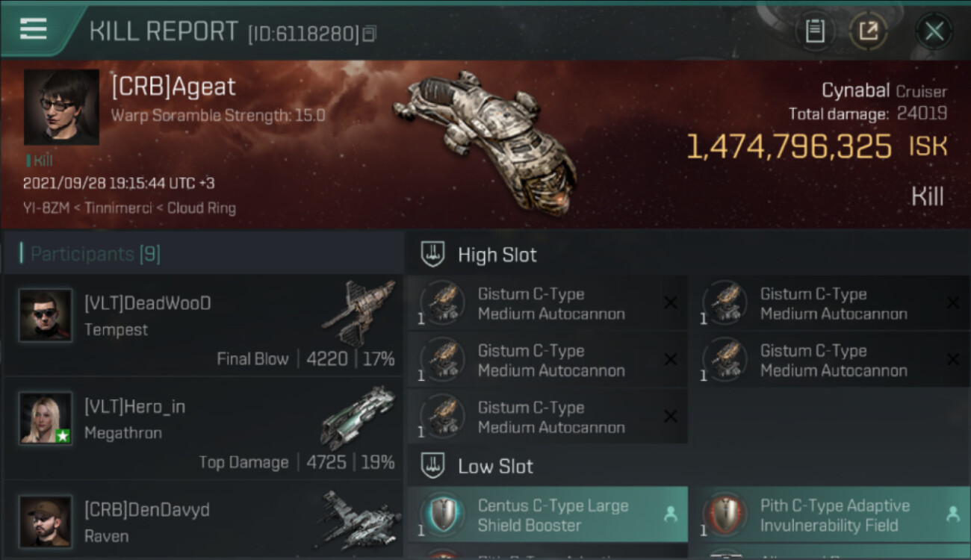This screenshot has height=560, width=971.
Task: Open DeadWooD's participant entry
Action: click(203, 325)
